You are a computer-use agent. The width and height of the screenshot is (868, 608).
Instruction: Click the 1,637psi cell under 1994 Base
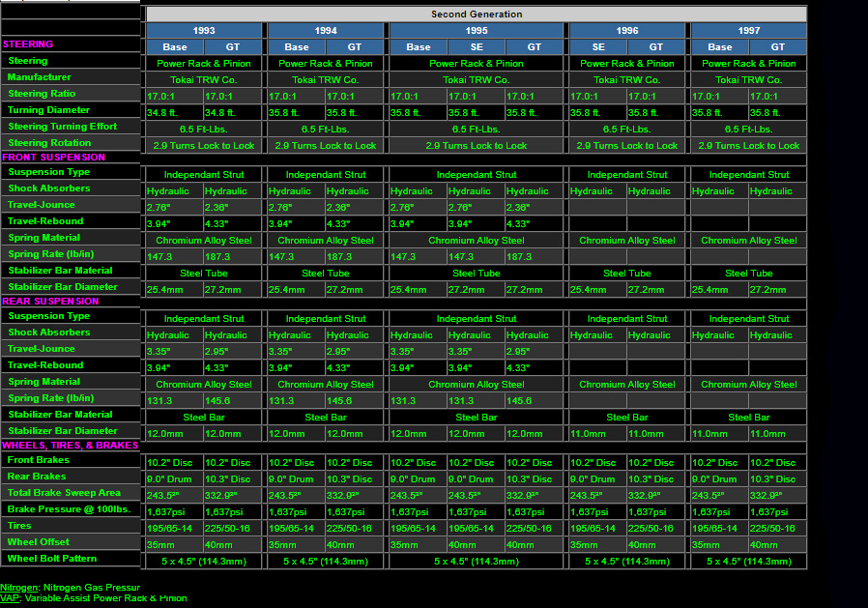pos(297,512)
